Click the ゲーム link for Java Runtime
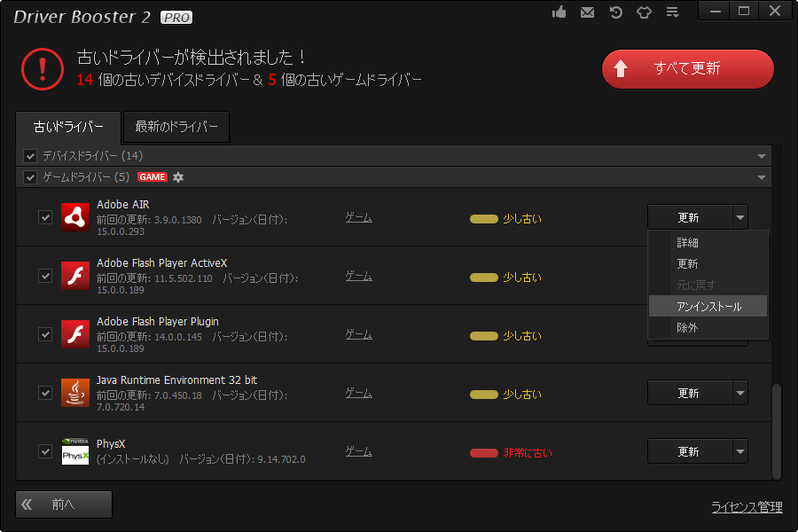 (359, 394)
